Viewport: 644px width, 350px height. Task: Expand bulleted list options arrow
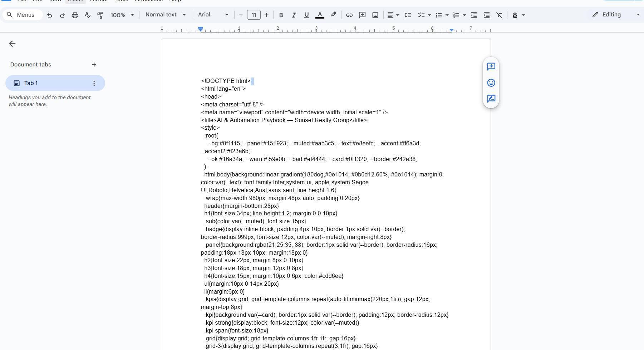click(x=447, y=15)
